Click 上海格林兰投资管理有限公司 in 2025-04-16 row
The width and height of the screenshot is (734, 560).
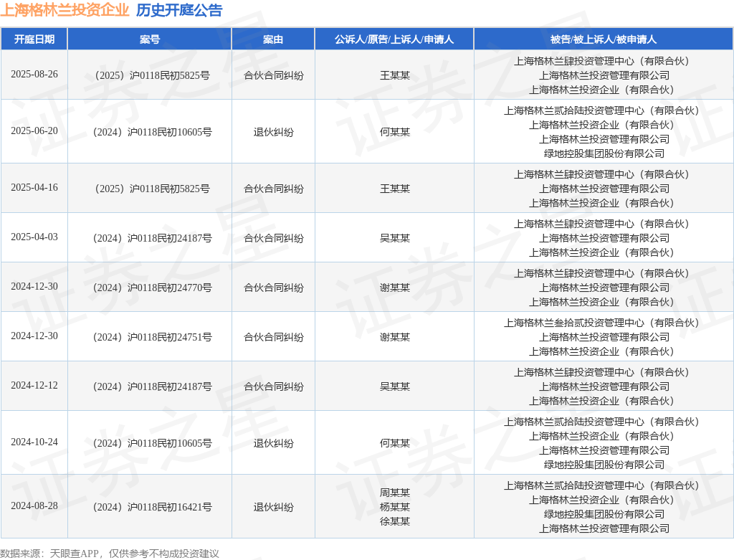coord(604,189)
